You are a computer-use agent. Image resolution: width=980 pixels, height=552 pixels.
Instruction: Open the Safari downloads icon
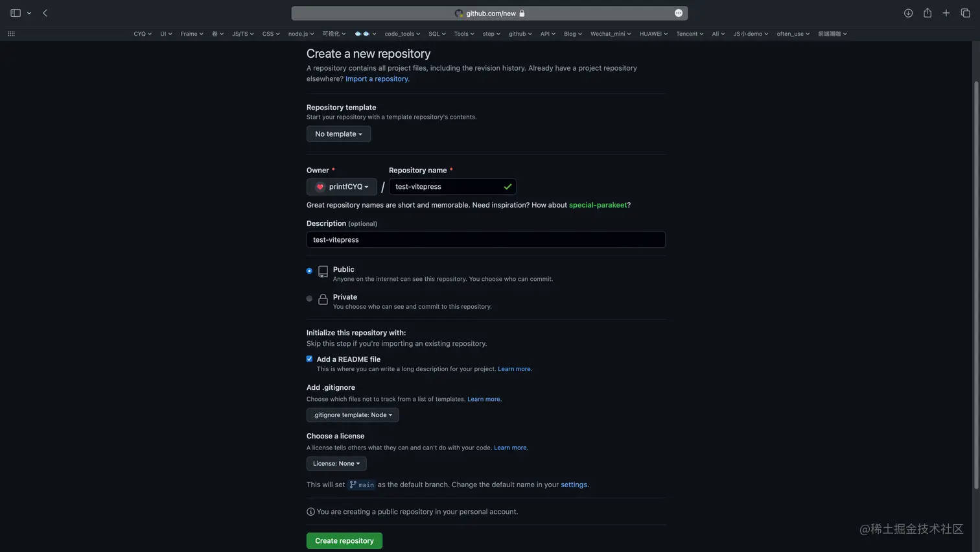(908, 13)
